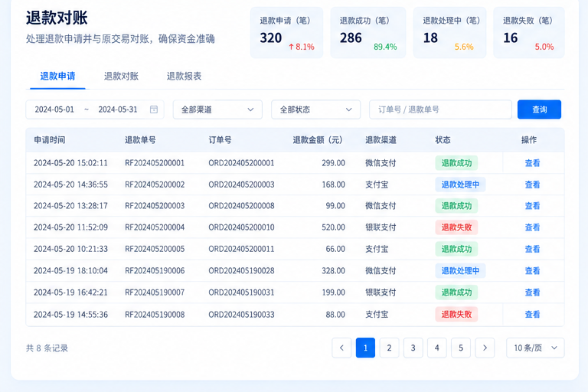Viewport: 588px width, 392px height.
Task: Click the 退款成功 badge for RF202405200001
Action: click(456, 163)
